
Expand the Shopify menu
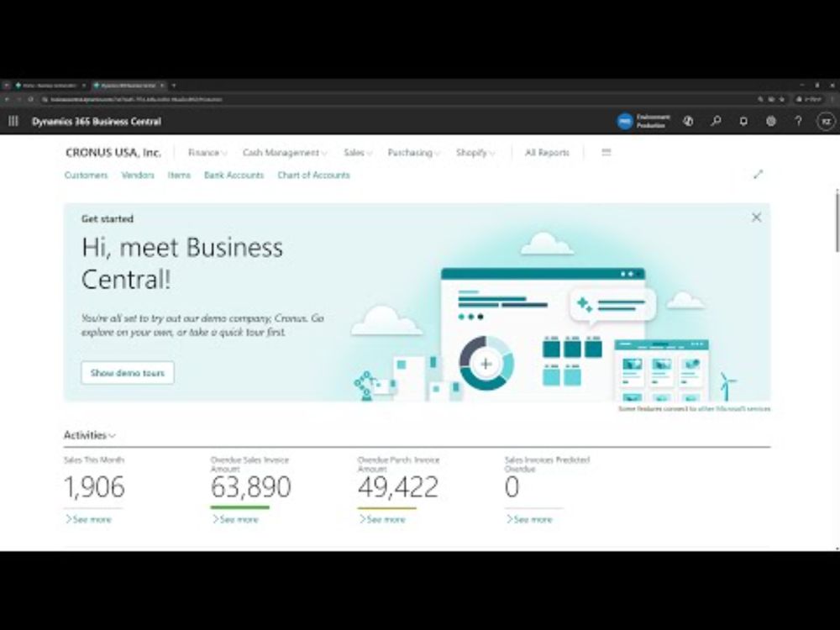(475, 153)
